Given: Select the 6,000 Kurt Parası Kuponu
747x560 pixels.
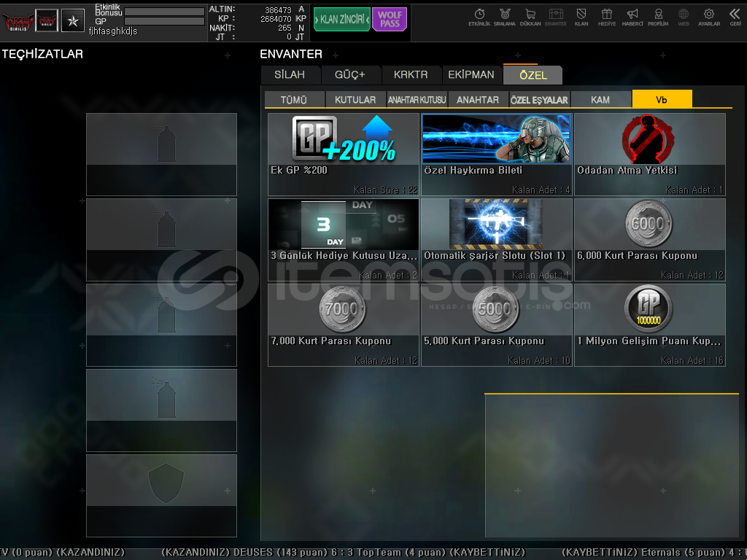Looking at the screenshot, I should point(650,239).
